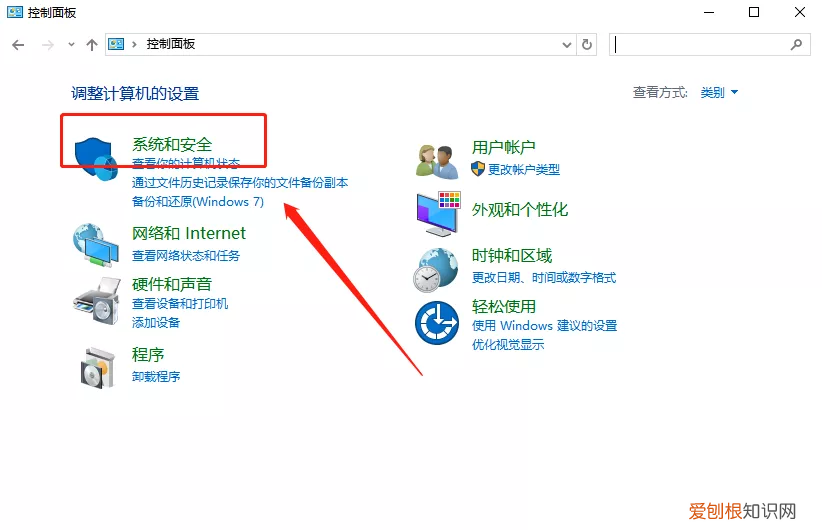Click 使用 Windows 建议的设置 link

[x=544, y=326]
